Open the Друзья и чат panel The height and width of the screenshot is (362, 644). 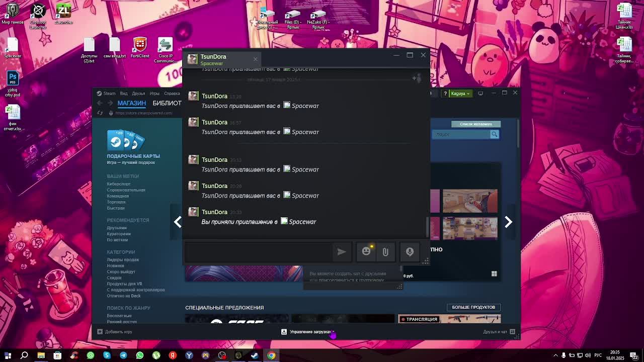pos(499,332)
